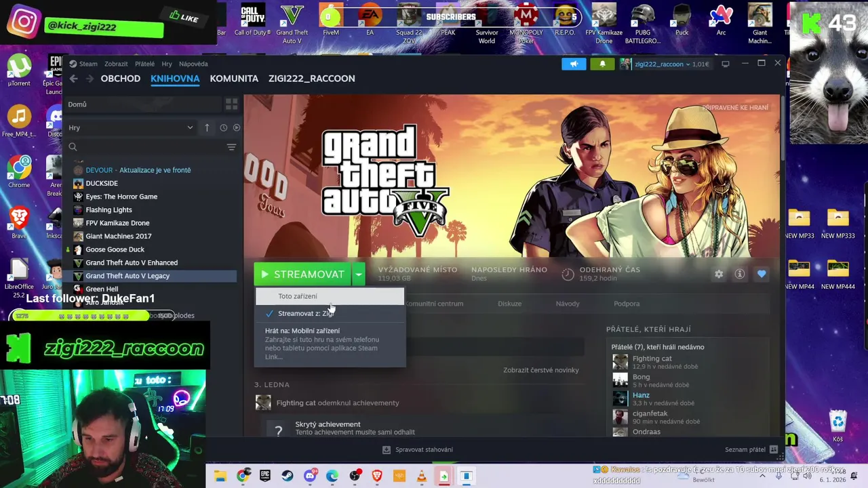868x488 pixels.
Task: Show GTA V game info icon
Action: (x=740, y=274)
